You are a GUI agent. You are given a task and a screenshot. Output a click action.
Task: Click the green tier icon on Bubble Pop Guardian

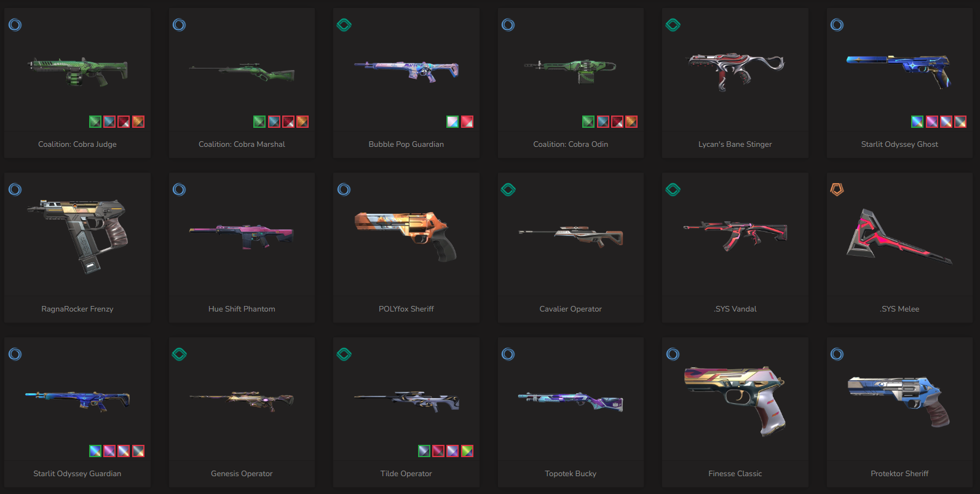[344, 25]
